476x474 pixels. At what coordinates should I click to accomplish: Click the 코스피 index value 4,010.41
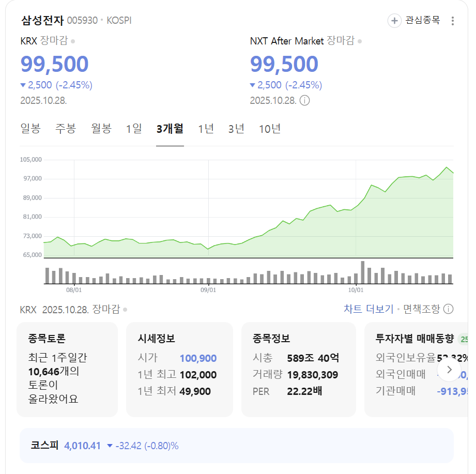tap(82, 446)
